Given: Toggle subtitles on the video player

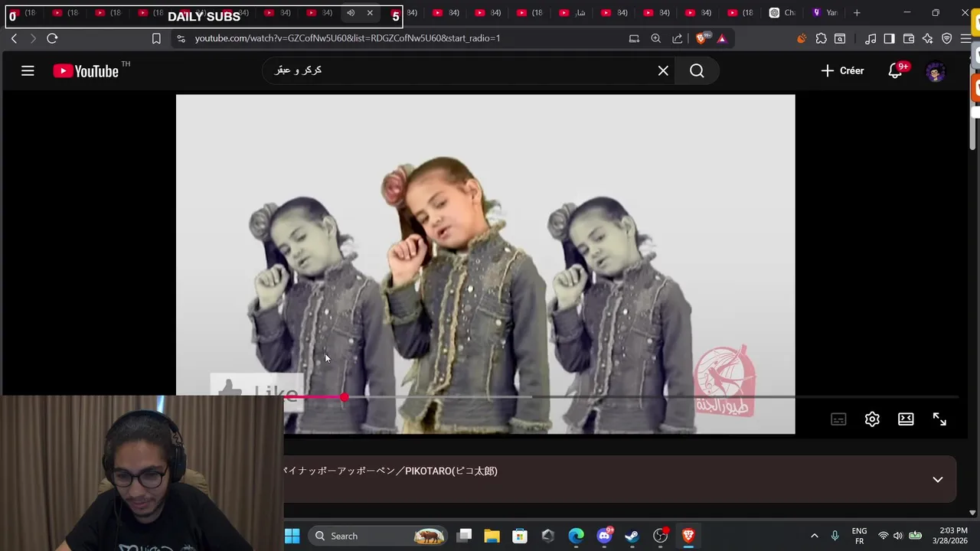Looking at the screenshot, I should [x=838, y=419].
